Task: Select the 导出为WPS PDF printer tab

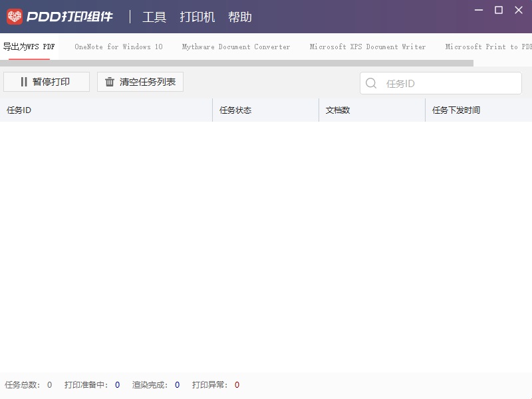Action: click(x=29, y=47)
